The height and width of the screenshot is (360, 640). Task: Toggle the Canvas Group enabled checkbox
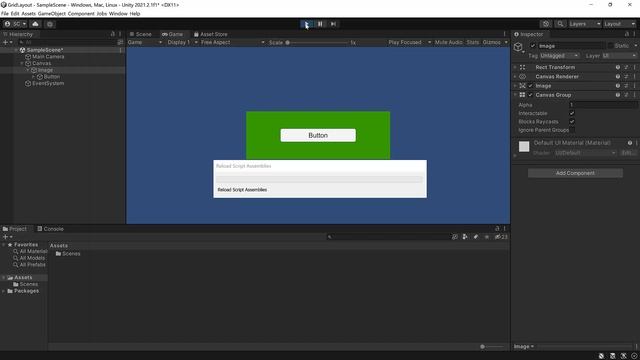(531, 95)
